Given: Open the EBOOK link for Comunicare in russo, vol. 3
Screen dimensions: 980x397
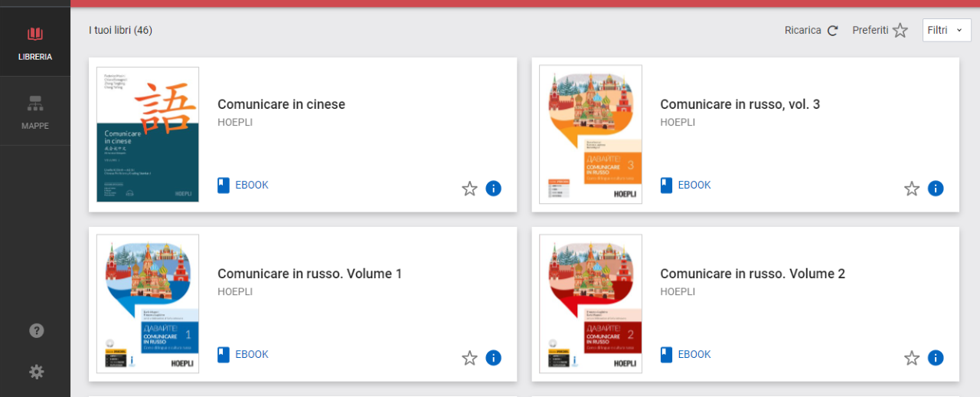Looking at the screenshot, I should coord(685,185).
